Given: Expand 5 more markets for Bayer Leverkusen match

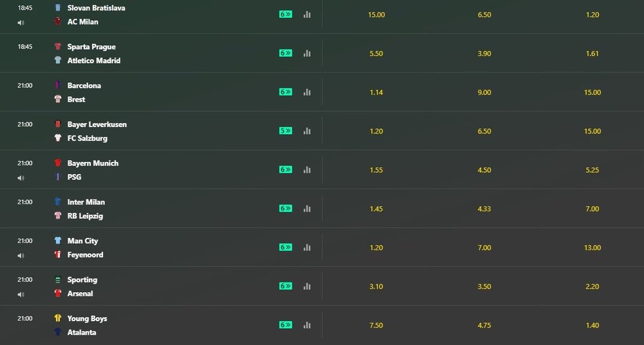Looking at the screenshot, I should coord(285,131).
